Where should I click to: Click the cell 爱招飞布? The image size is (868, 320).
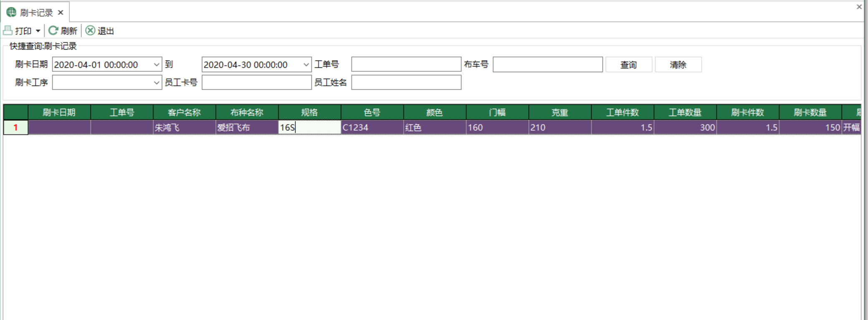[247, 127]
